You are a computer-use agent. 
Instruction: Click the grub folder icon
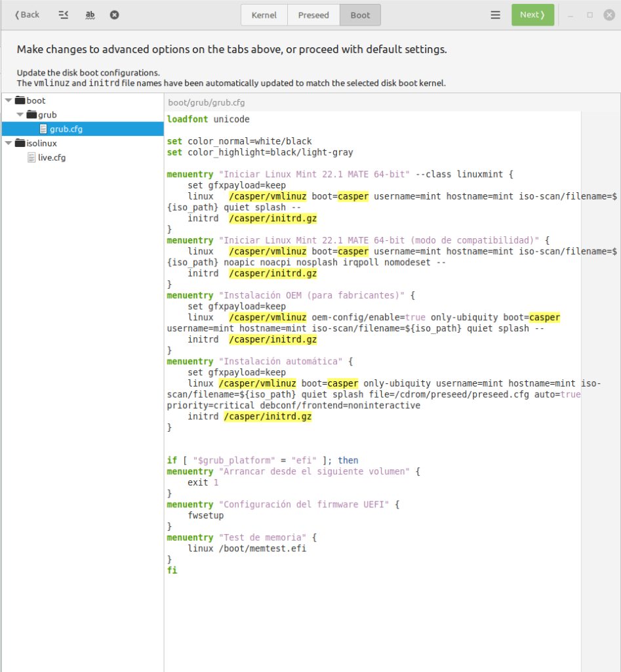pyautogui.click(x=31, y=114)
